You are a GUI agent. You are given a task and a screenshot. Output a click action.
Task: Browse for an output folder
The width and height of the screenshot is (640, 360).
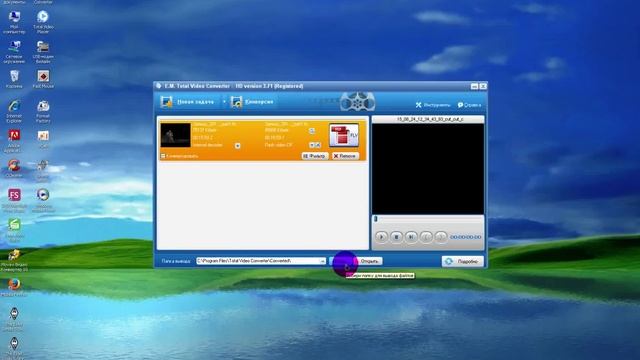[x=343, y=261]
